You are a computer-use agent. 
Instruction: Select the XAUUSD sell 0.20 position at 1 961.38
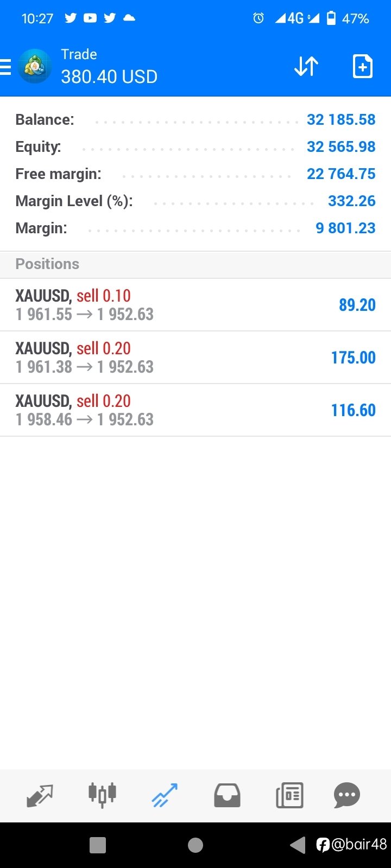click(x=195, y=358)
